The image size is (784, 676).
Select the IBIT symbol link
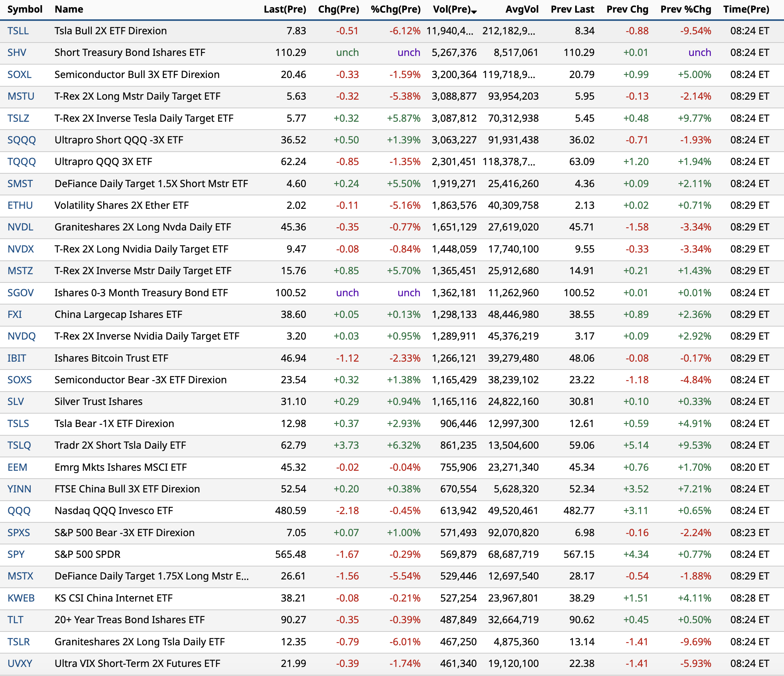17,358
